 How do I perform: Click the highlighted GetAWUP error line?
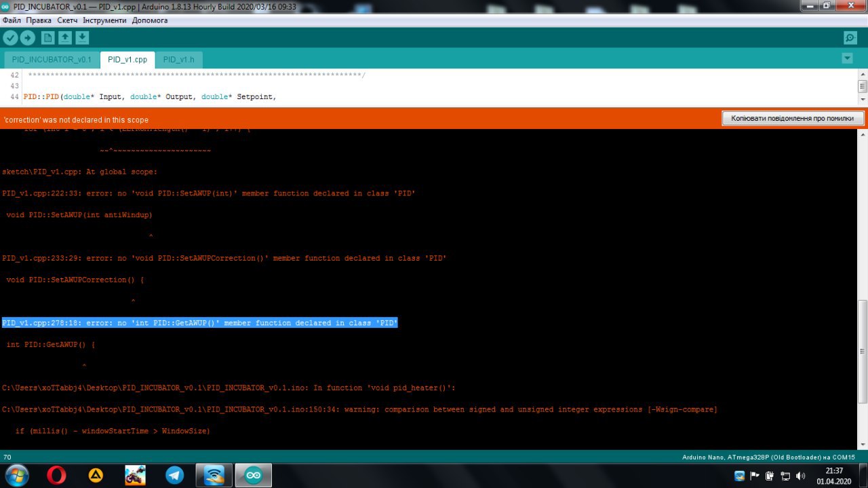(x=199, y=323)
